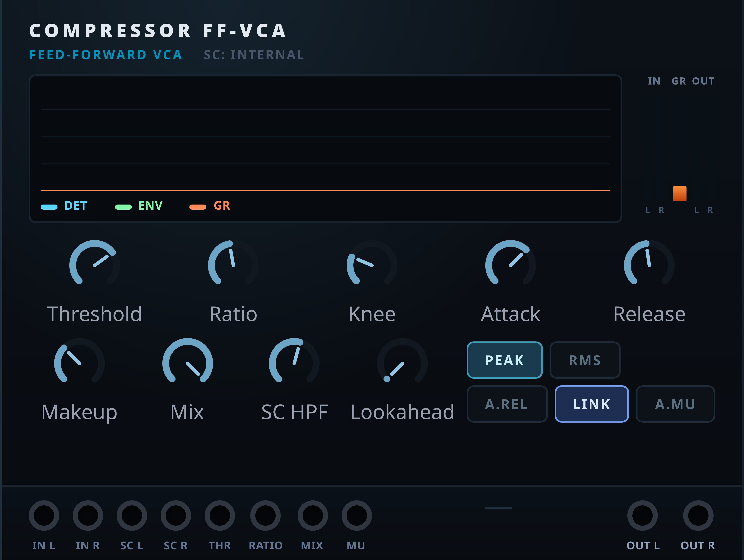Image resolution: width=744 pixels, height=560 pixels.
Task: Click the Lookahead knob
Action: pos(402,363)
